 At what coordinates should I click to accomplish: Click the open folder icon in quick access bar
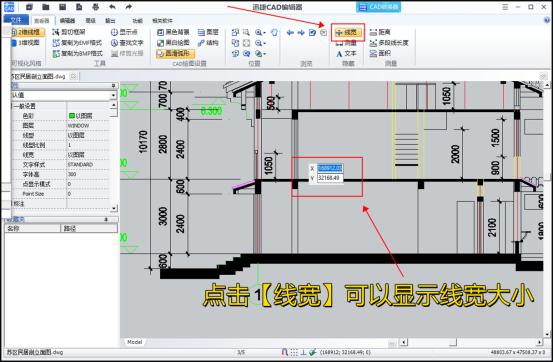tap(46, 7)
